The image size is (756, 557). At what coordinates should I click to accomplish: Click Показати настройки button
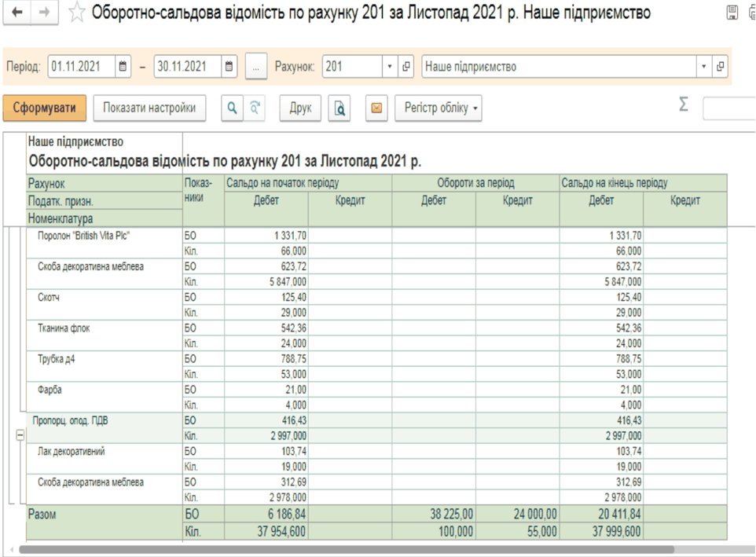pos(149,108)
